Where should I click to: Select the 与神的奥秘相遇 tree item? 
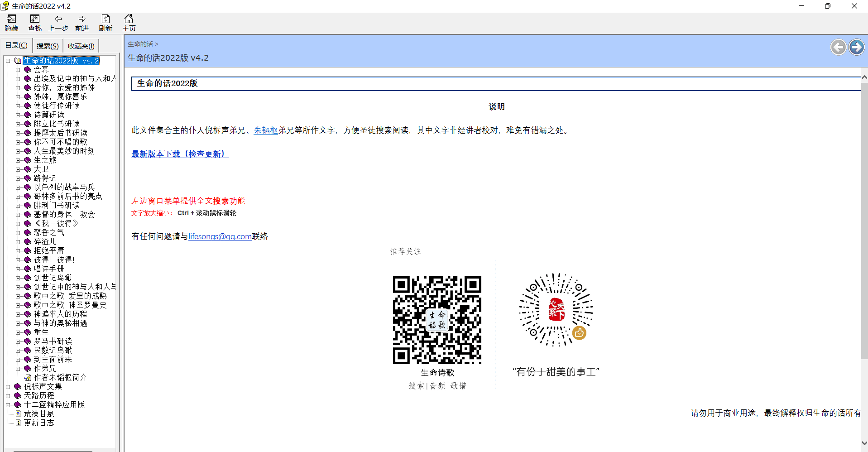(x=61, y=323)
